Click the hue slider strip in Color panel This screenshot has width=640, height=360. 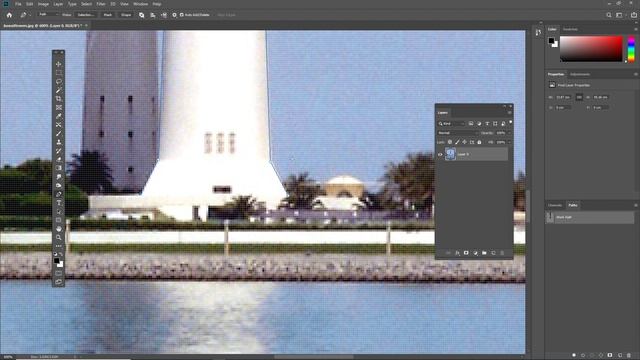pos(631,49)
